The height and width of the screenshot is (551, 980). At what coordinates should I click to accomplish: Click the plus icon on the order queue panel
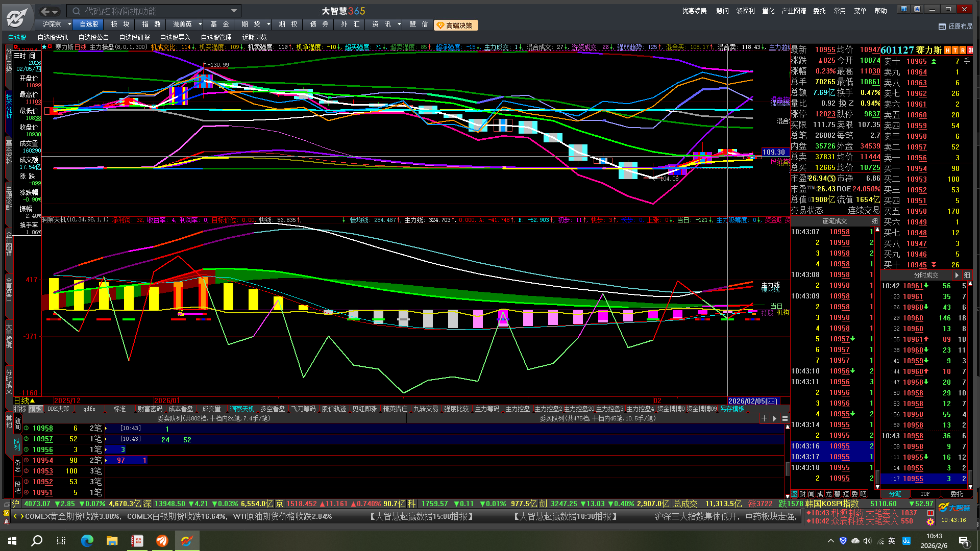(764, 418)
